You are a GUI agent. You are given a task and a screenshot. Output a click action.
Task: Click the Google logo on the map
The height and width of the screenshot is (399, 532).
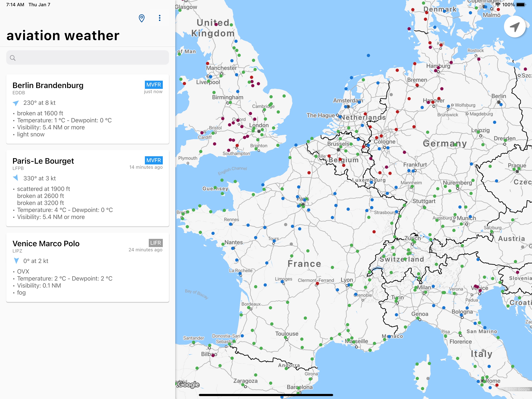(x=188, y=384)
